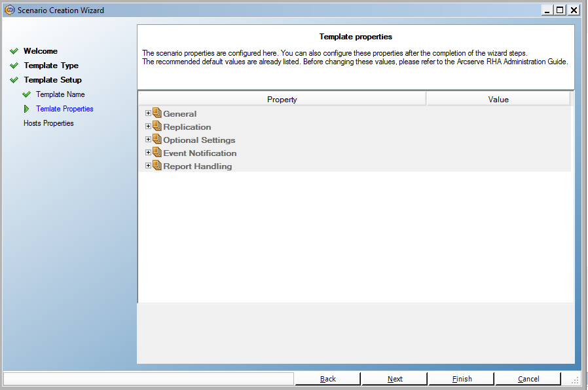The image size is (588, 390).
Task: Expand the Event Notification group
Action: coord(148,153)
